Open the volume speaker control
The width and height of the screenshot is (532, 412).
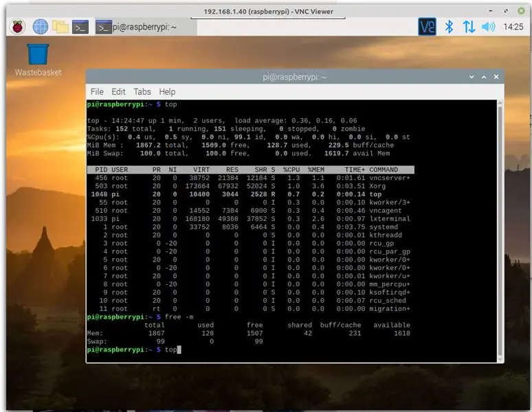click(x=488, y=27)
